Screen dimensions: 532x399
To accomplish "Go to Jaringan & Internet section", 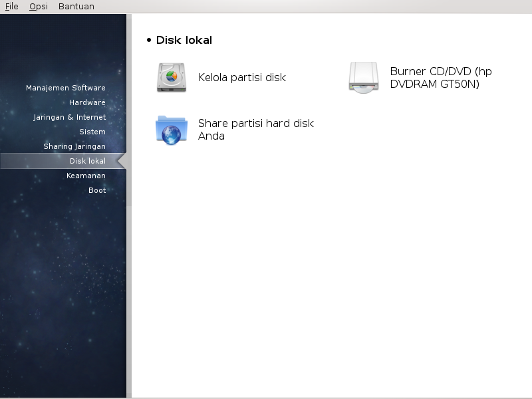I will (70, 117).
